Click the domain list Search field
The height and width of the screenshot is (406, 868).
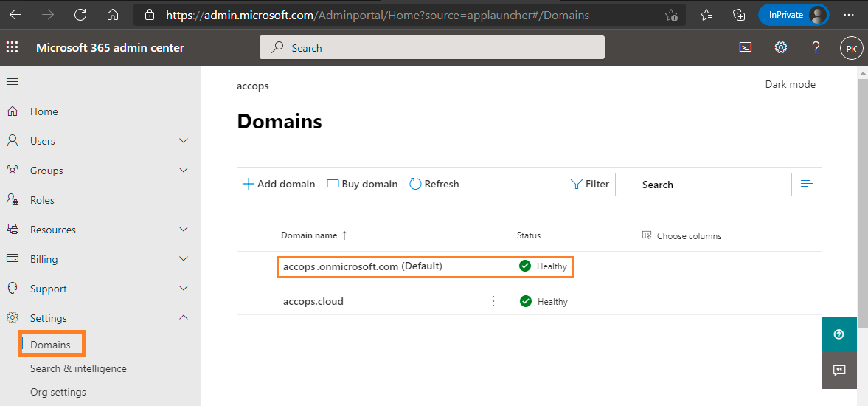(703, 185)
